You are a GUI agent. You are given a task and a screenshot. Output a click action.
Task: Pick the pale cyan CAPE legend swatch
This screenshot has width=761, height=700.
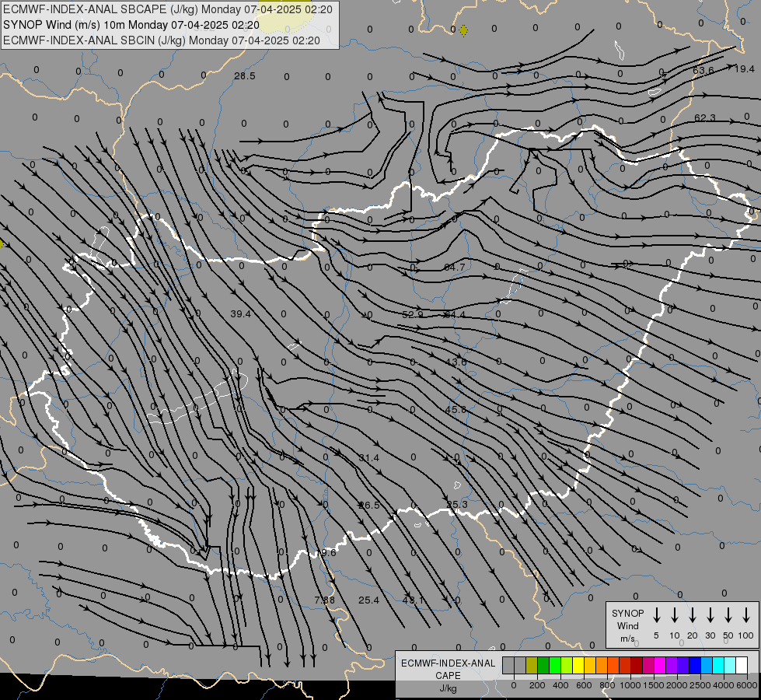[730, 666]
